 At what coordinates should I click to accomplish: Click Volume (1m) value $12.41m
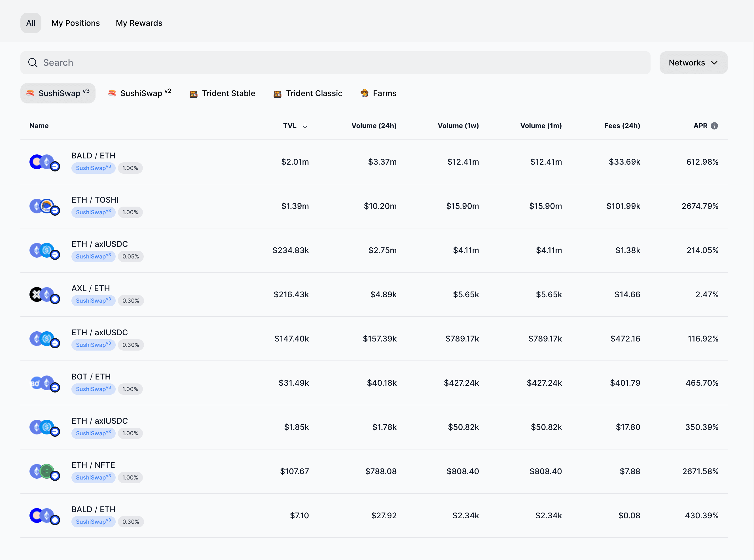point(546,162)
